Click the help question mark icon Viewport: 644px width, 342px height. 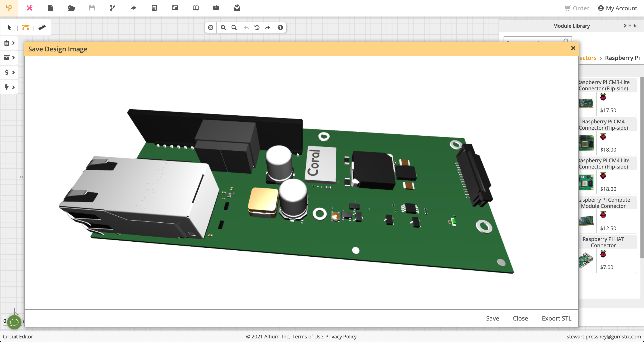[280, 27]
